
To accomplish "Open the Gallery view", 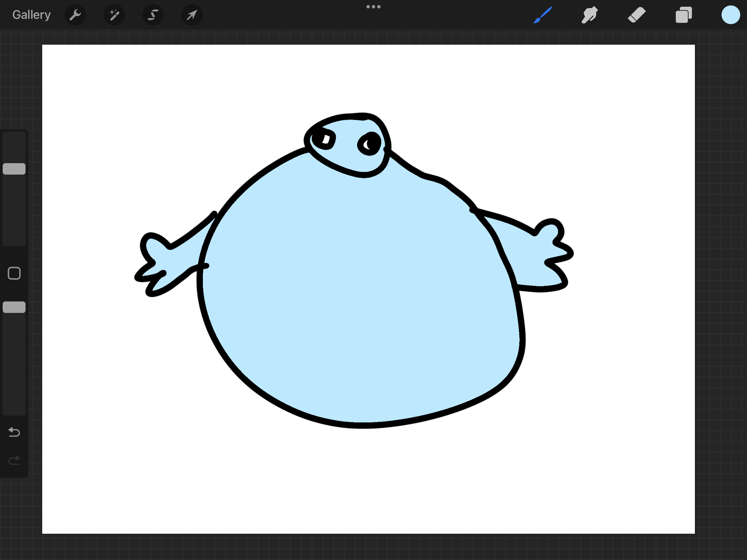I will tap(32, 15).
